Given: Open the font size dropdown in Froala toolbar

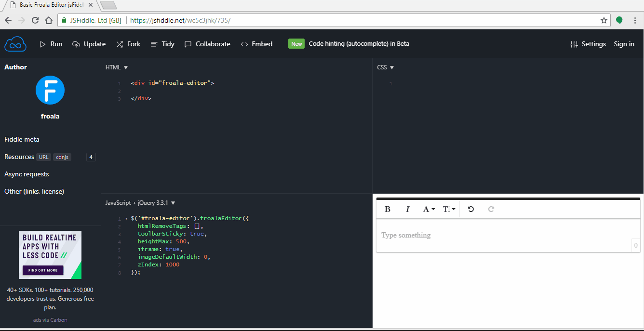Looking at the screenshot, I should pyautogui.click(x=449, y=209).
